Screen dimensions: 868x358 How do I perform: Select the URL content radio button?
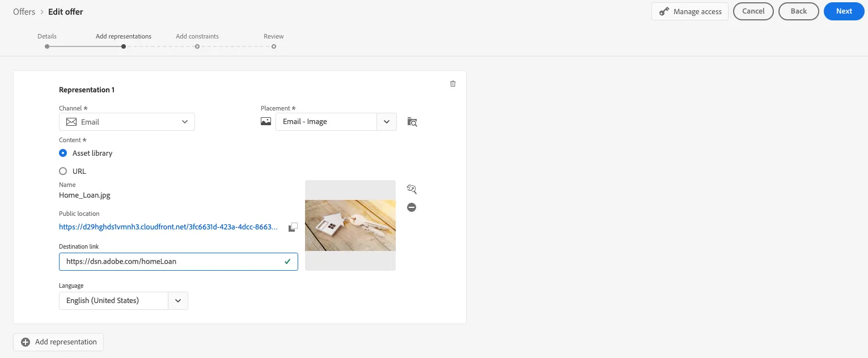point(63,171)
